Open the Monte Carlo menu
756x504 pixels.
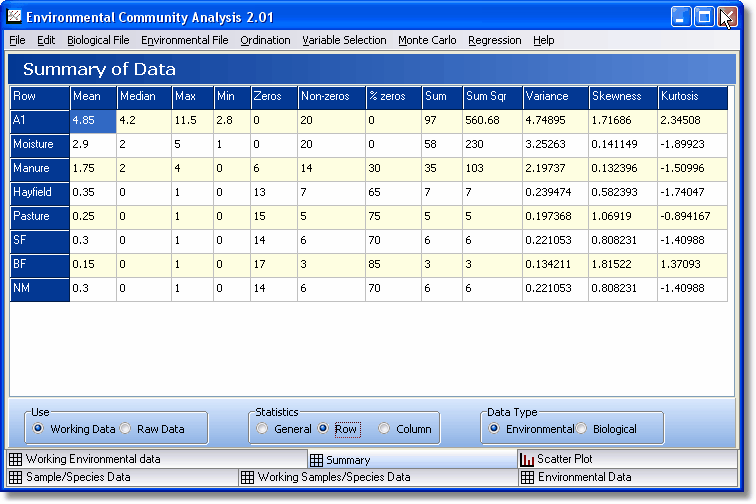click(427, 41)
